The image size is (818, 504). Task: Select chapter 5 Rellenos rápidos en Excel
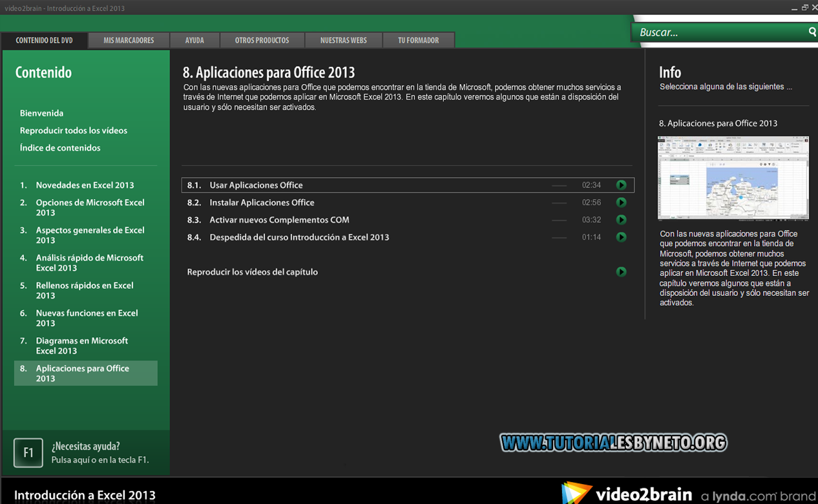coord(86,290)
